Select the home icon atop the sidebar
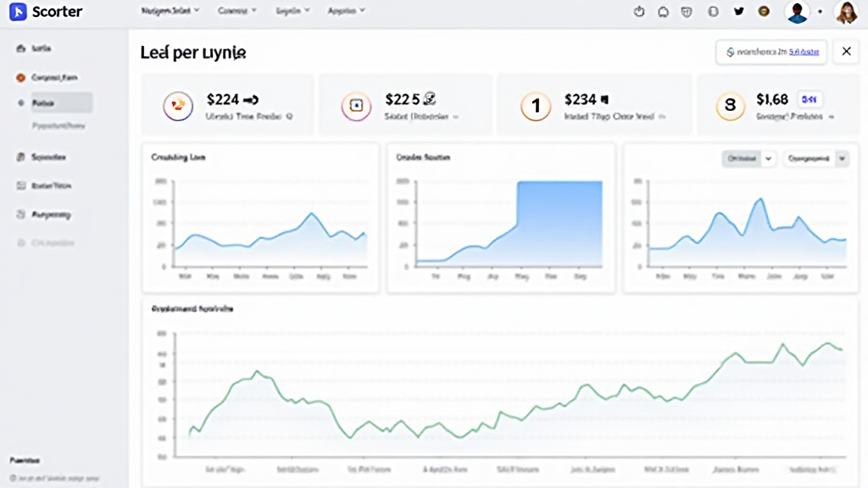Screen dimensions: 868x488 [x=19, y=48]
